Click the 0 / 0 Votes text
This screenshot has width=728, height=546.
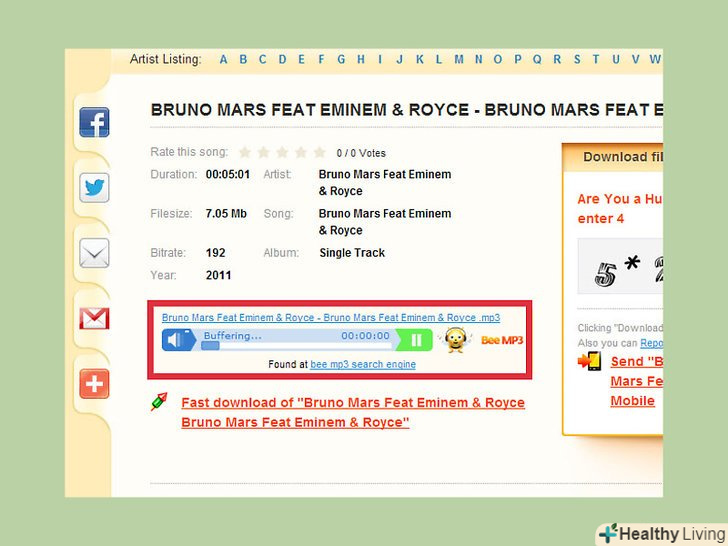[361, 153]
